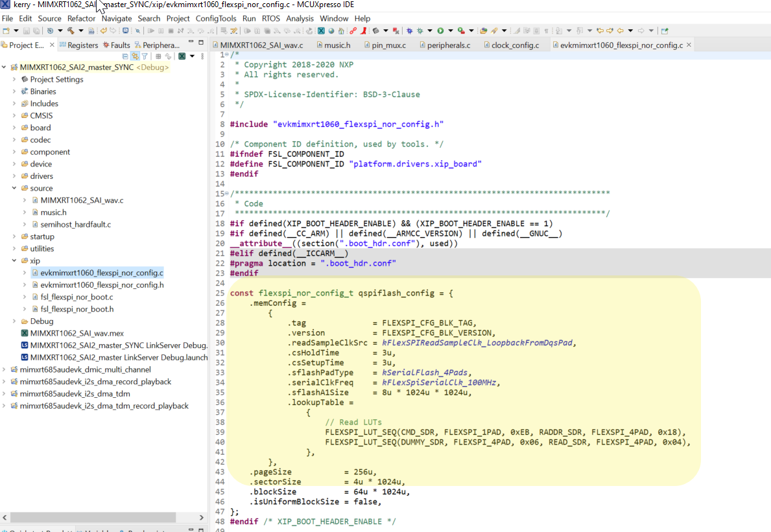Click the Collapse All icon in Project Explorer
Image resolution: width=771 pixels, height=532 pixels.
point(125,56)
